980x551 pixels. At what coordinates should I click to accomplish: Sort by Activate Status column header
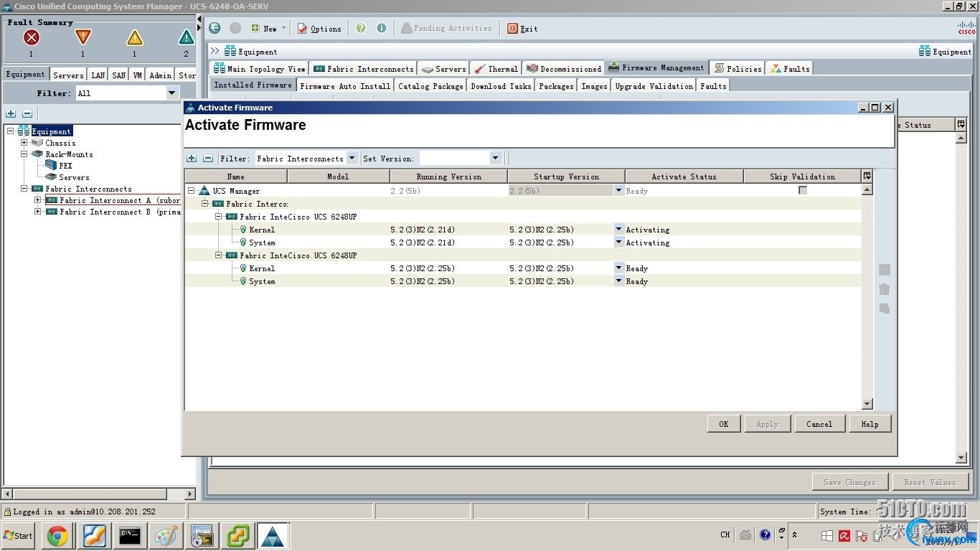click(x=684, y=176)
